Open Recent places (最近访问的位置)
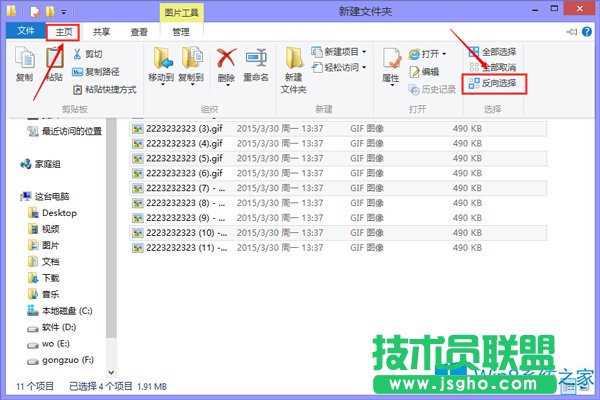Screen dimensions: 600x400 coord(65,131)
